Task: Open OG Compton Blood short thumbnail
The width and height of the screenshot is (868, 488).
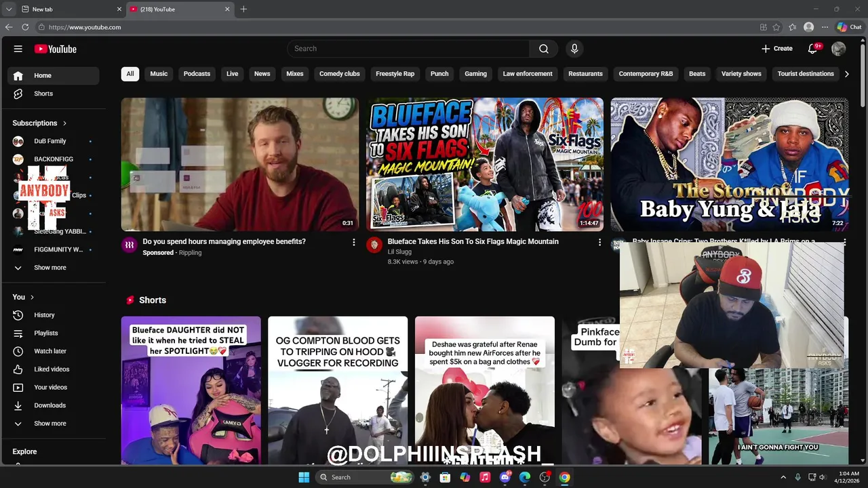Action: click(338, 390)
